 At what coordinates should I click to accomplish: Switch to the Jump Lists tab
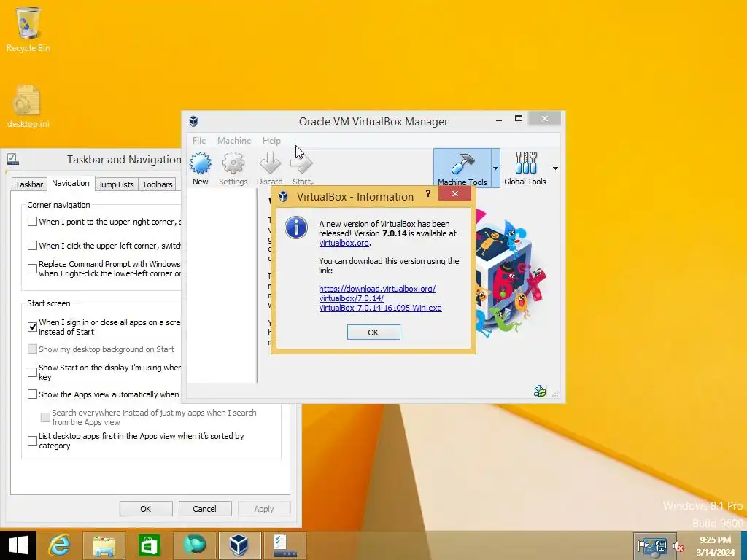[x=116, y=184]
